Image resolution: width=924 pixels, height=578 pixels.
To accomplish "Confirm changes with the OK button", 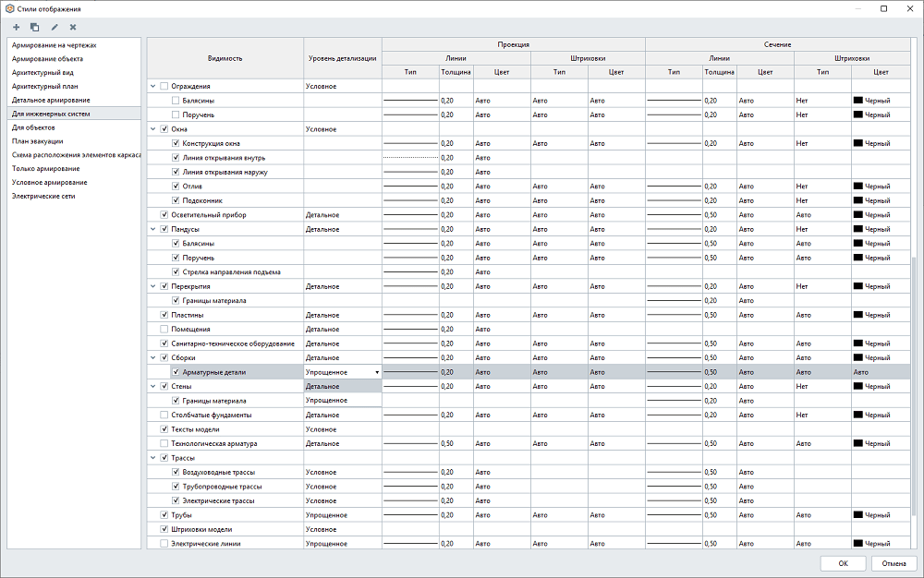I will 843,562.
